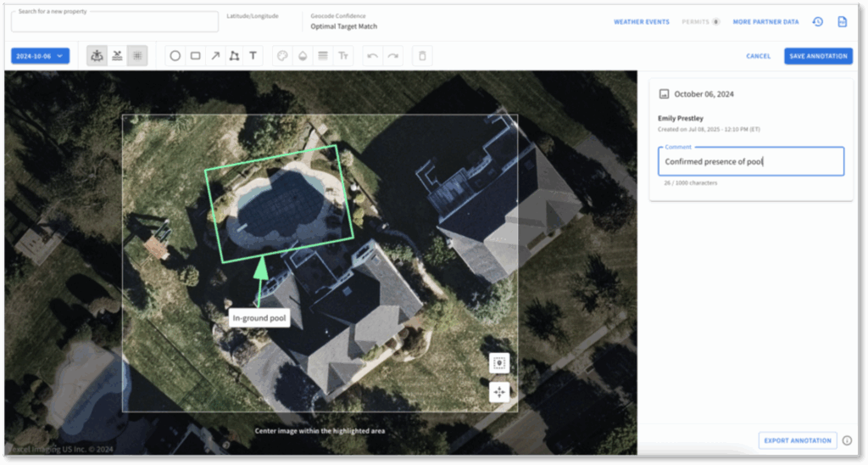The image size is (868, 465).
Task: Open the color palette picker
Action: pyautogui.click(x=282, y=56)
